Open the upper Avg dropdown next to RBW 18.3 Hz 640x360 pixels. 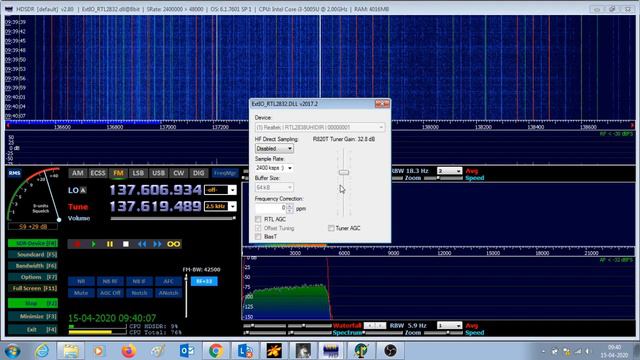point(449,171)
